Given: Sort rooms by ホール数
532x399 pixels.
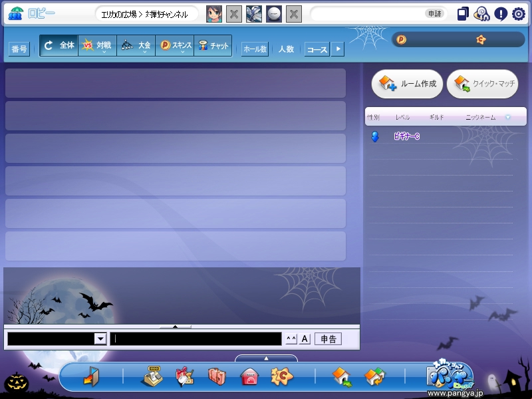Looking at the screenshot, I should (x=255, y=49).
